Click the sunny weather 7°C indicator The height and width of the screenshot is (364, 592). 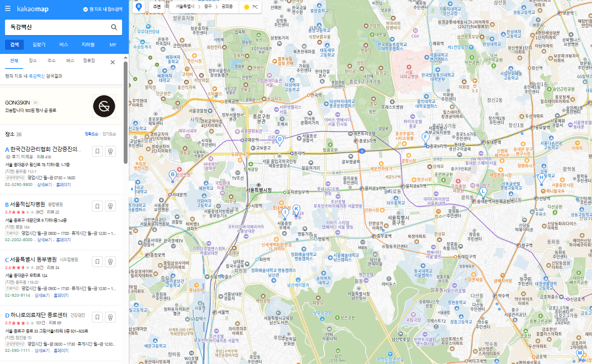(250, 7)
